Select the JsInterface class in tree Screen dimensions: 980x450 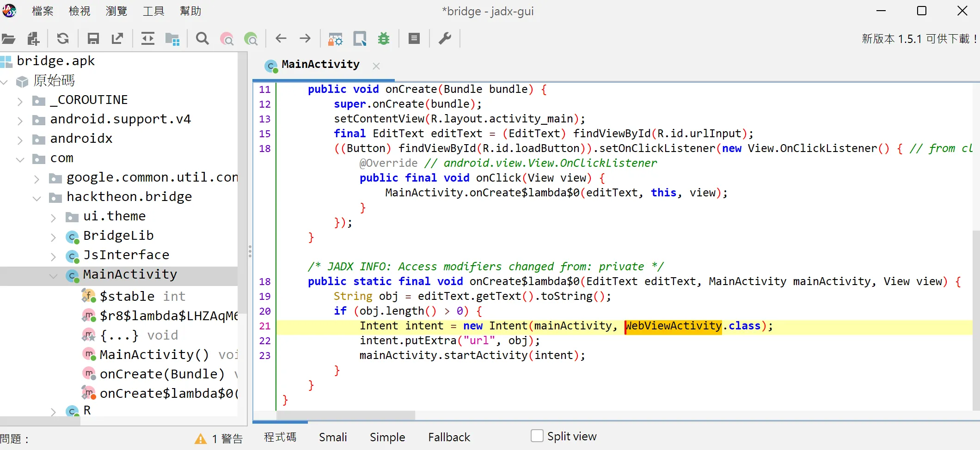pyautogui.click(x=126, y=255)
